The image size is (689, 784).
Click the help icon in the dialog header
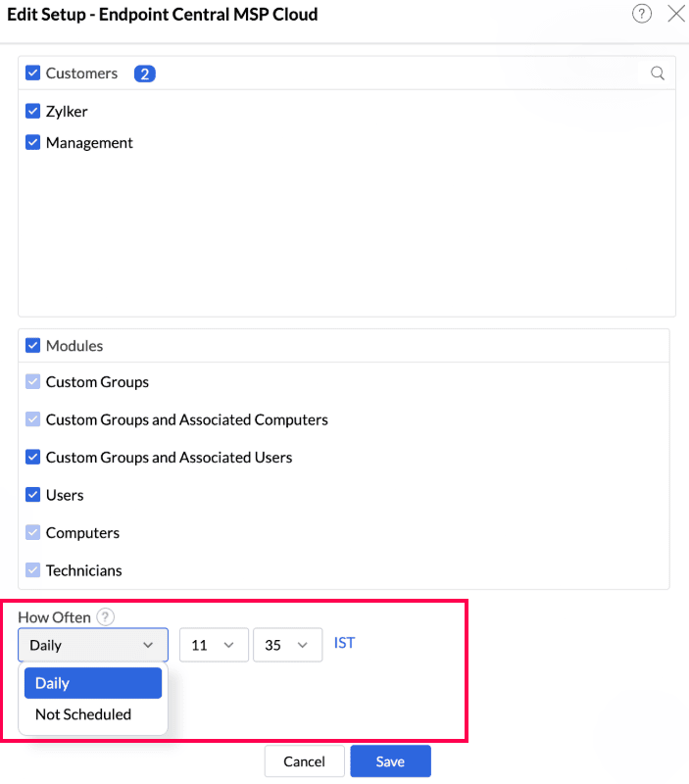click(642, 14)
